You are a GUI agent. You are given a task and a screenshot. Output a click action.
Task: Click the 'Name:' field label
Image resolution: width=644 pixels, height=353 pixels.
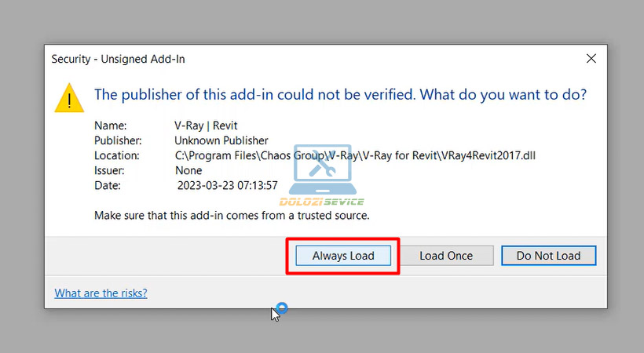[110, 126]
